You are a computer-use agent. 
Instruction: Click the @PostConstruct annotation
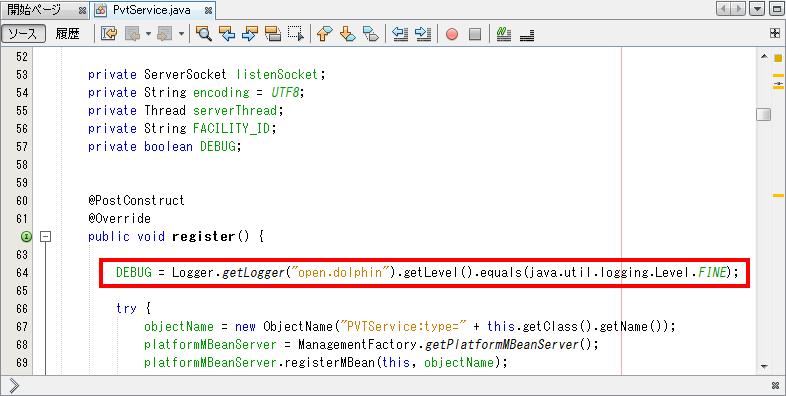(x=136, y=201)
